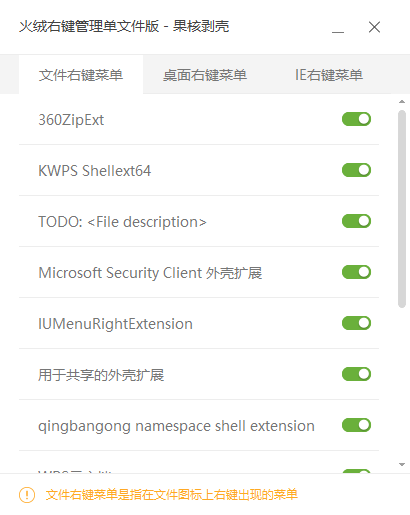Switch to the IE右键菜单 tab

pos(329,75)
